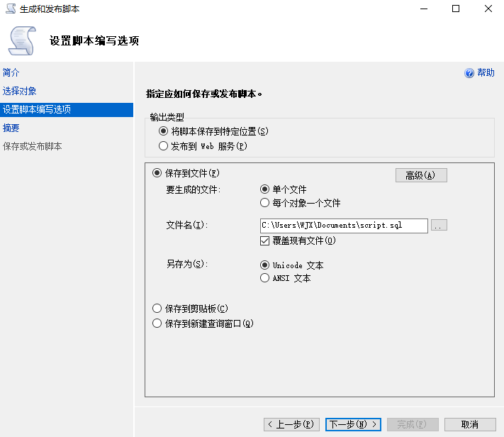Click the 要生成的文件 label

(194, 190)
